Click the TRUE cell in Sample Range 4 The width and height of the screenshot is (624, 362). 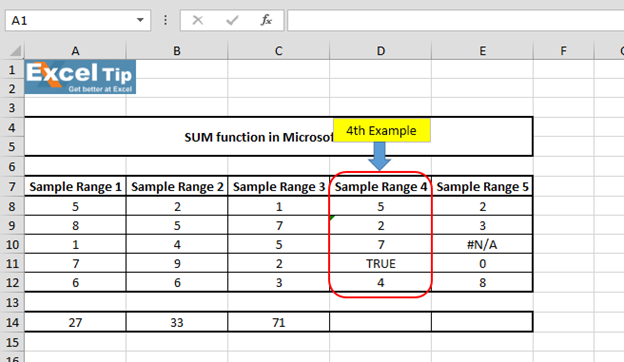coord(381,263)
